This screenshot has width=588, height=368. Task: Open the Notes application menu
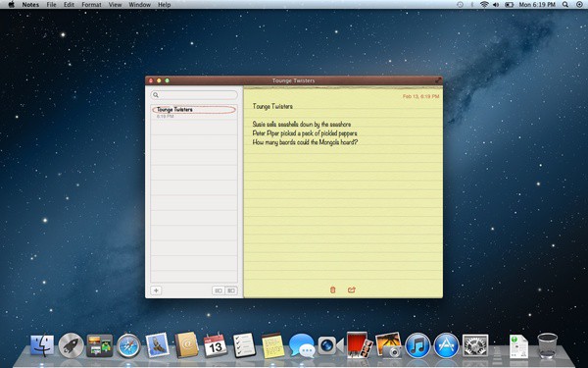[30, 5]
